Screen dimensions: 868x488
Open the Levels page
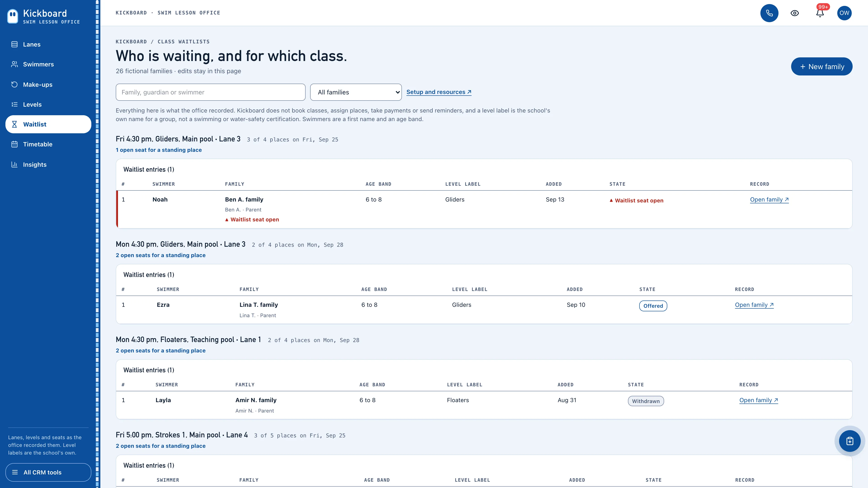(x=48, y=104)
